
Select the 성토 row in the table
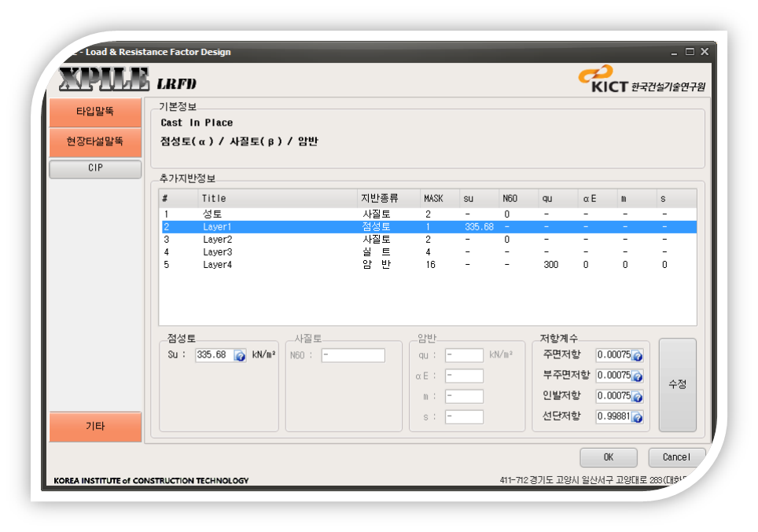pos(429,214)
